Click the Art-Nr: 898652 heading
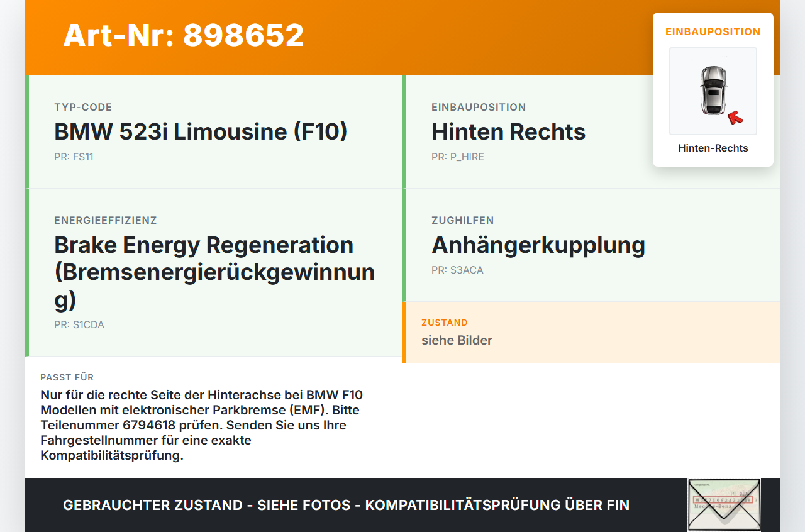The width and height of the screenshot is (805, 532). click(x=184, y=35)
